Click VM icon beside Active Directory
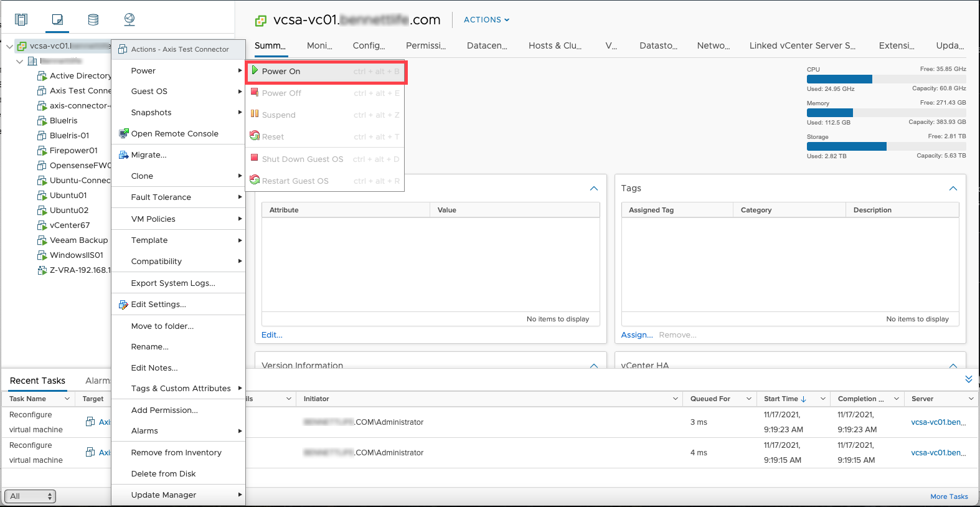Screen dimensions: 980x507 click(x=42, y=76)
